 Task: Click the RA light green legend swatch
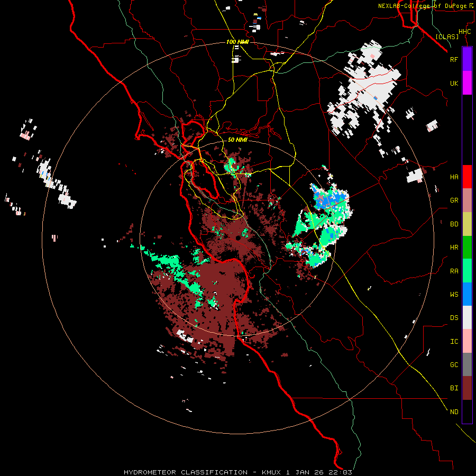point(467,271)
